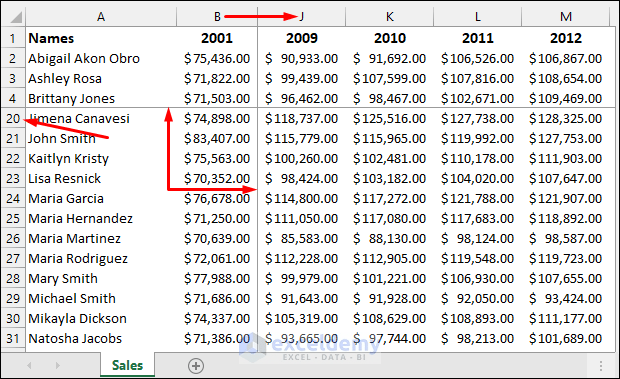
Task: Add a new sheet with plus button
Action: coord(196,366)
